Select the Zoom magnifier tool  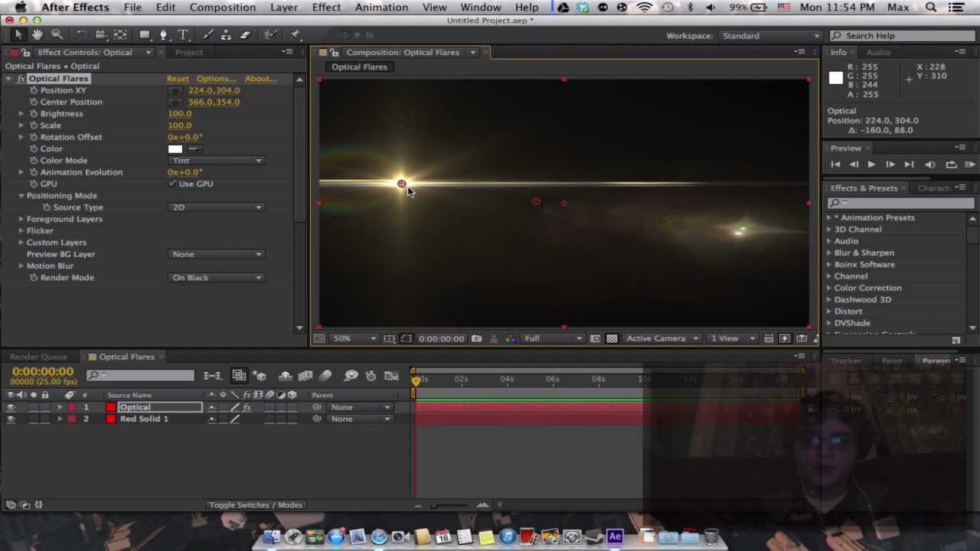tap(57, 35)
